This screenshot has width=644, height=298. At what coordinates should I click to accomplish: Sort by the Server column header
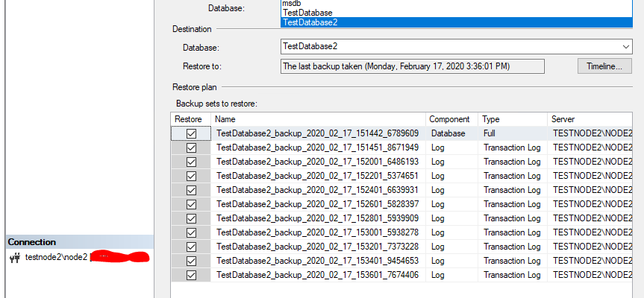coord(593,119)
